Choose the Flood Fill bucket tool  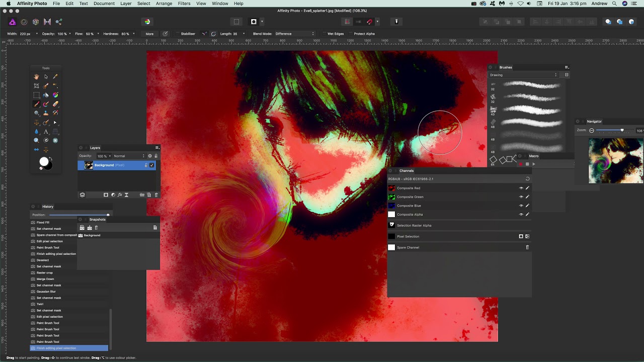pyautogui.click(x=46, y=95)
